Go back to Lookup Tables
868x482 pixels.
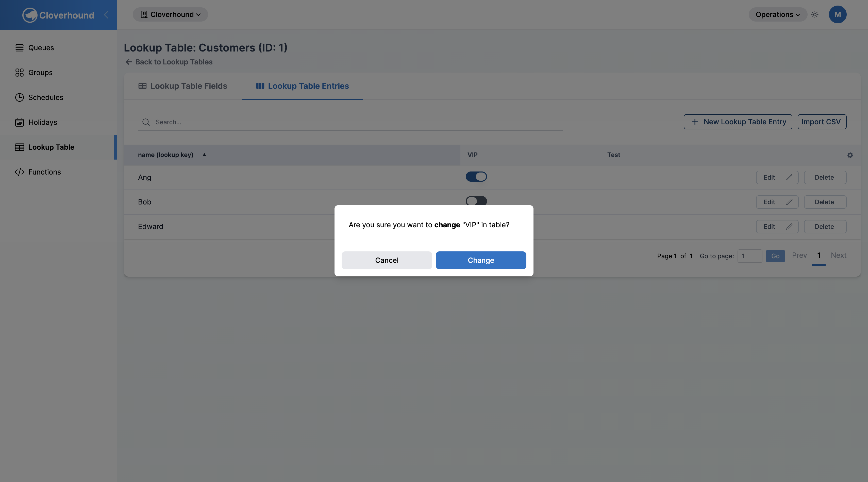coord(169,62)
